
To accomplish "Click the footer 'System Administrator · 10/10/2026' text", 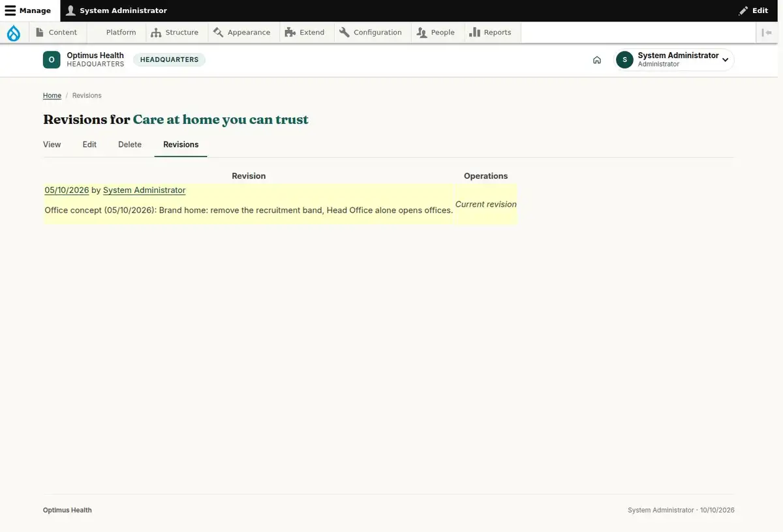I will tap(681, 510).
